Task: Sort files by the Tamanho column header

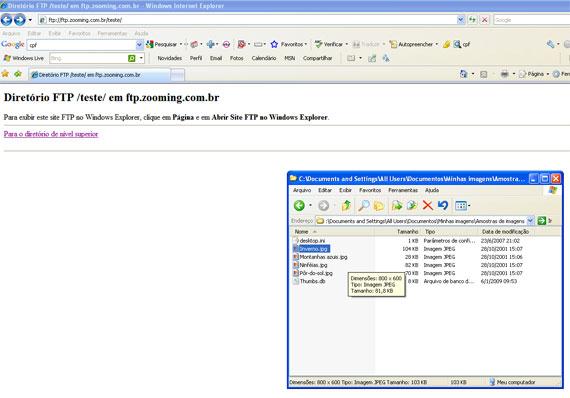Action: click(x=397, y=232)
